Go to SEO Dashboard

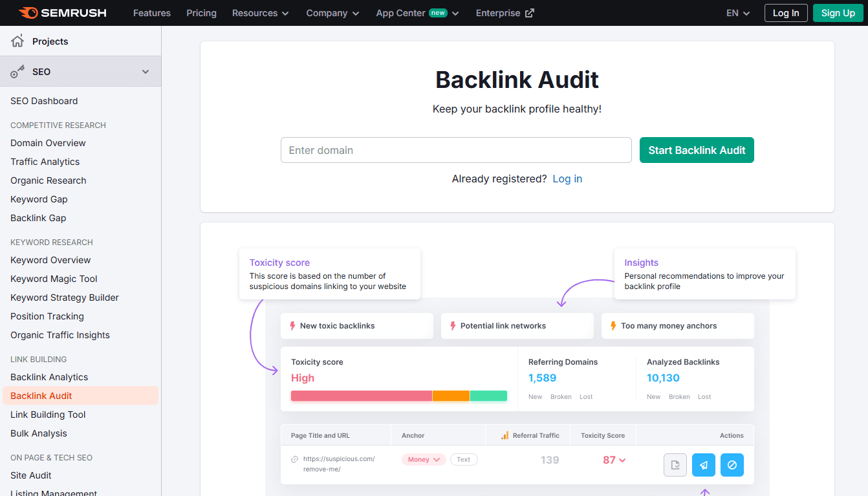pos(44,101)
